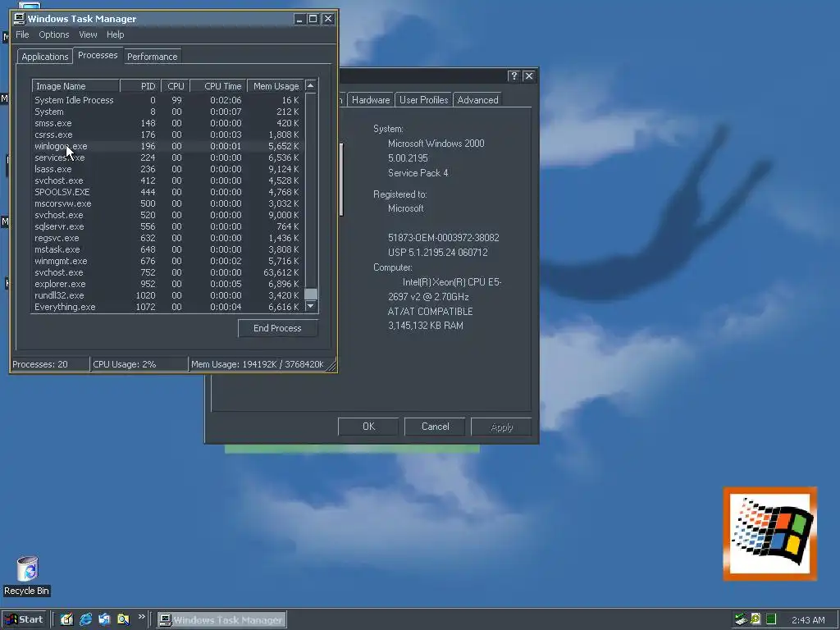Select the SPOOLSV.EXE process
This screenshot has width=840, height=630.
[x=167, y=192]
